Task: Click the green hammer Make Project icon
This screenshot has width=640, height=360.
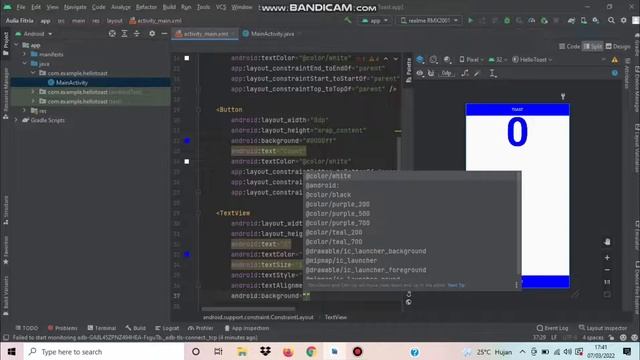Action: 348,20
